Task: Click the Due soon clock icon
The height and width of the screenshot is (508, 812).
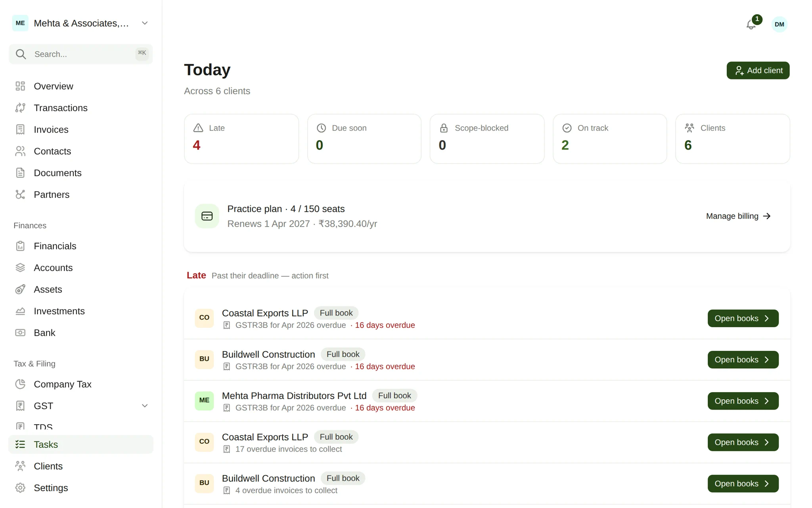Action: tap(321, 128)
